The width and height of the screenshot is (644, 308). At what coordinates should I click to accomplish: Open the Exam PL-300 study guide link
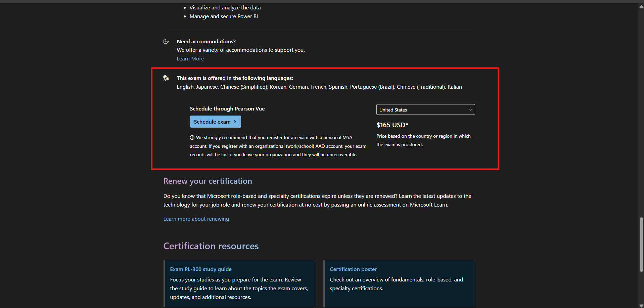click(201, 269)
